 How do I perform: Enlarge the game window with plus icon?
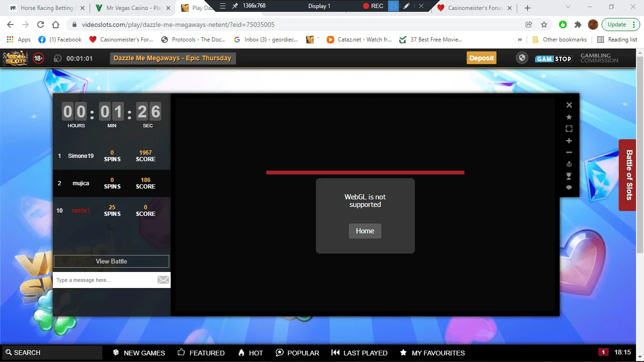click(x=569, y=140)
